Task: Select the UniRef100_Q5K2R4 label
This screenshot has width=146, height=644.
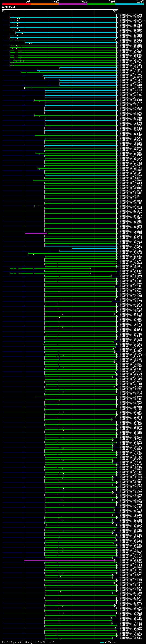Action: click(131, 88)
